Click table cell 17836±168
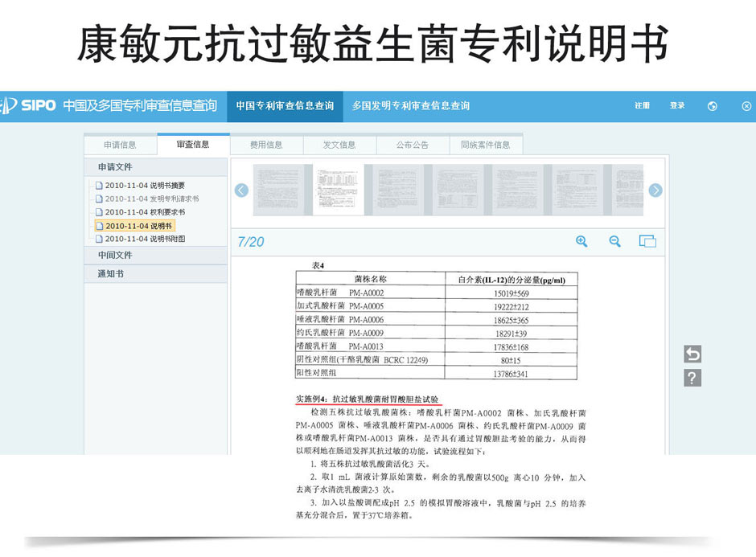The width and height of the screenshot is (756, 557). [511, 347]
